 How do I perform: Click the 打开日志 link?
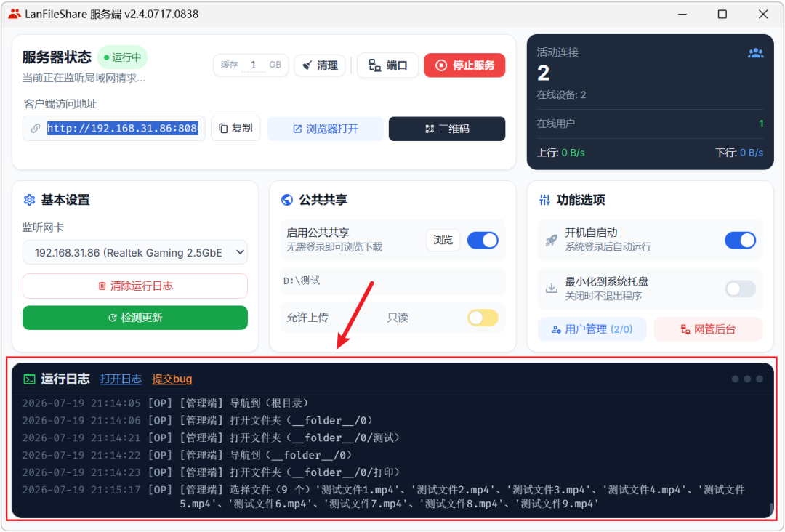point(121,379)
